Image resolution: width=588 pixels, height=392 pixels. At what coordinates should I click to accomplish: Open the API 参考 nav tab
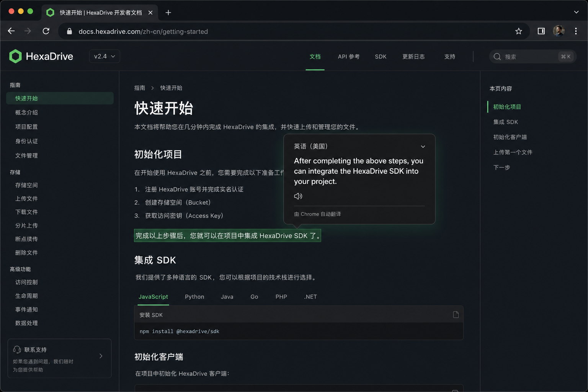349,57
